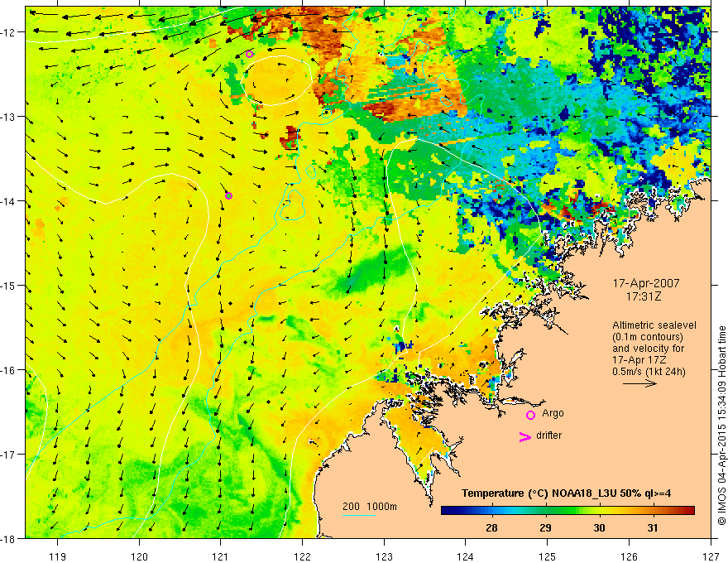Click the temperature color bar at 30°C

click(x=600, y=511)
